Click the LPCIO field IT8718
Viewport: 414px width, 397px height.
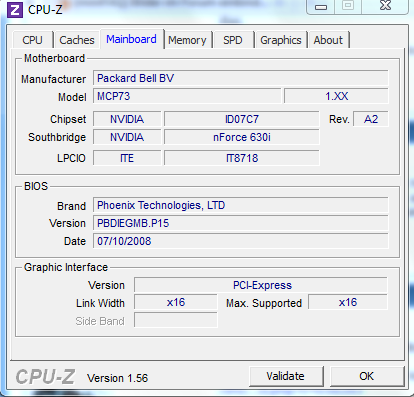(242, 158)
